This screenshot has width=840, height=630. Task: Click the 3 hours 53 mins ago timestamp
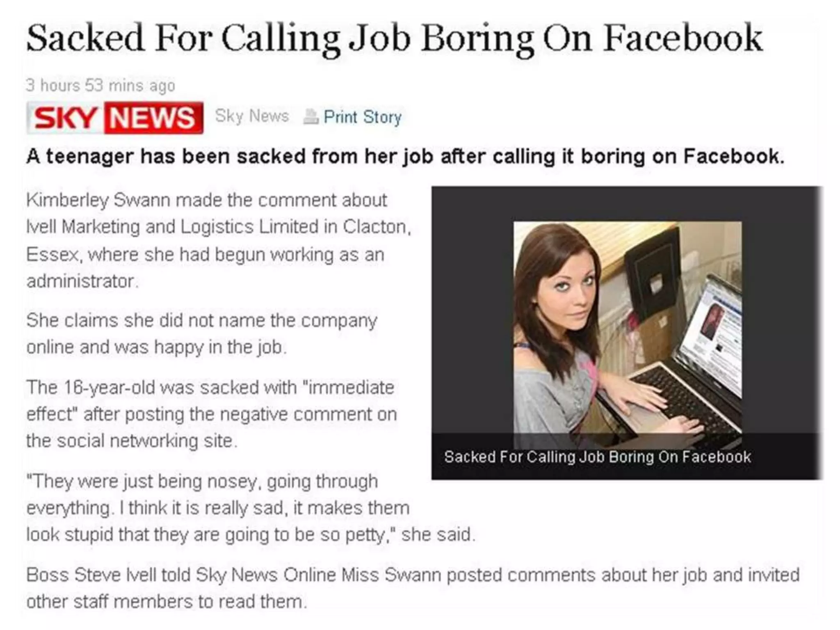(x=100, y=85)
